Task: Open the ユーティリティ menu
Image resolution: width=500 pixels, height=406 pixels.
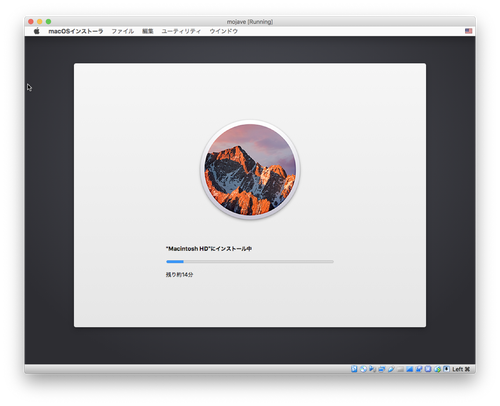Action: (x=181, y=31)
